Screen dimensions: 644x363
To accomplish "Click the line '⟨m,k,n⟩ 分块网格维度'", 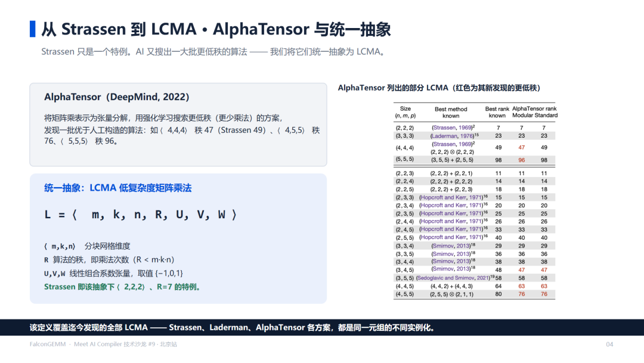I will click(x=87, y=246).
